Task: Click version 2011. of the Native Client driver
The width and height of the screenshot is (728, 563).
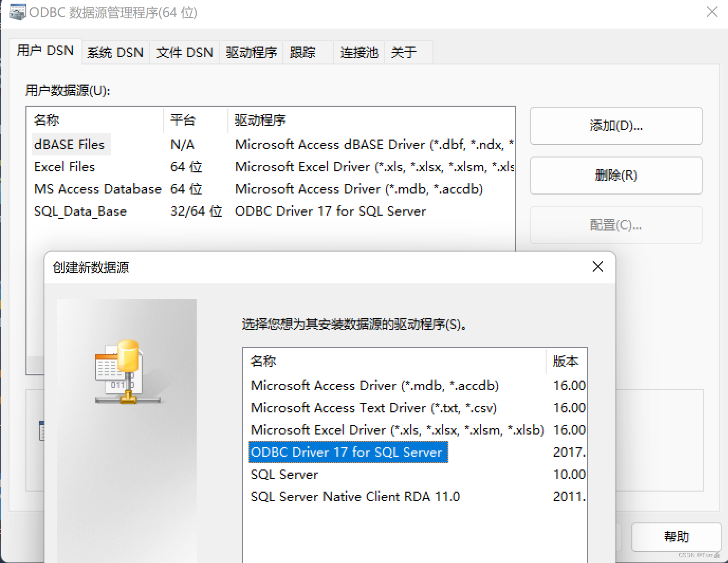Action: tap(569, 496)
